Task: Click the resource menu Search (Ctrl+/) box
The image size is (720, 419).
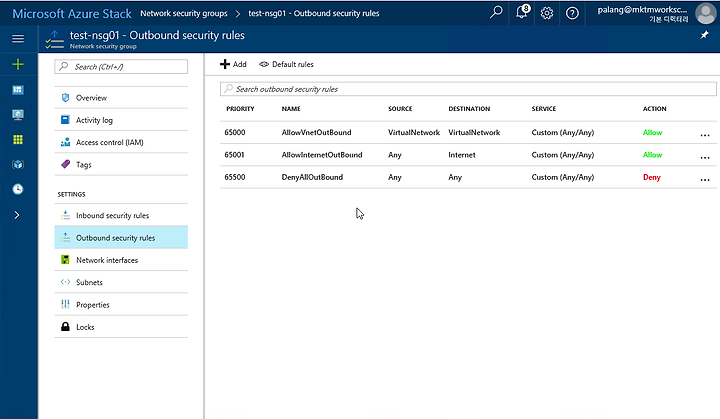Action: coord(121,67)
